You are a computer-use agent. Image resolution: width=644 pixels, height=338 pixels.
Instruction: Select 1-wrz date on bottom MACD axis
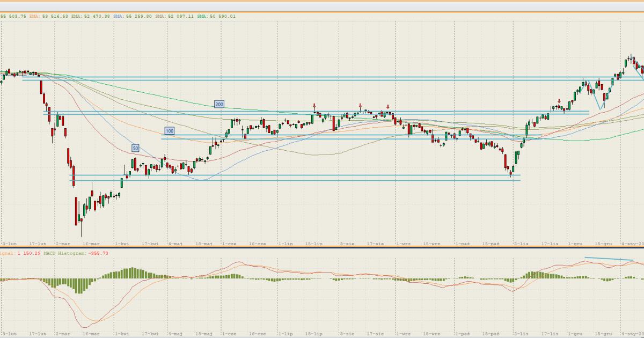[401, 333]
